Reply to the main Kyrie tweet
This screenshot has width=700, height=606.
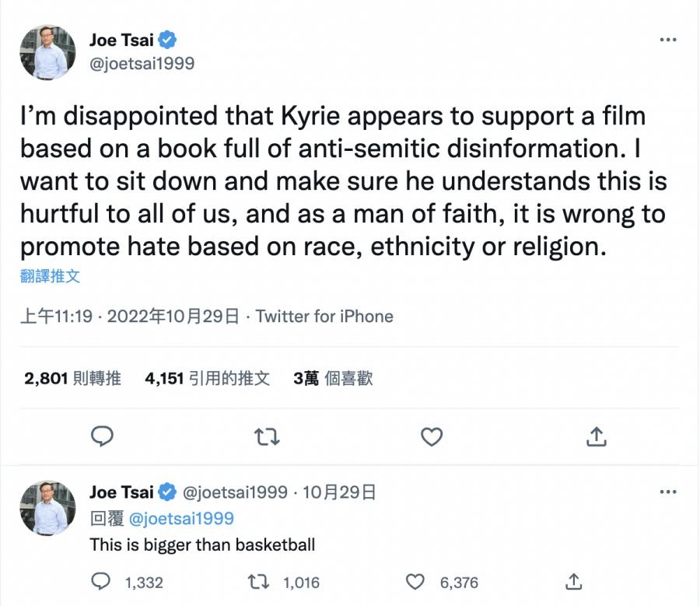[x=103, y=437]
